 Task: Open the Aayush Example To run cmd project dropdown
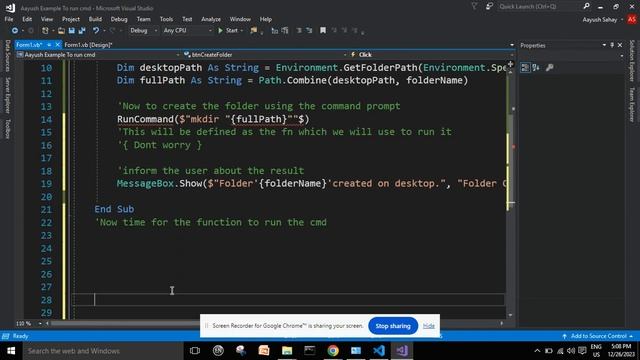tap(98, 55)
